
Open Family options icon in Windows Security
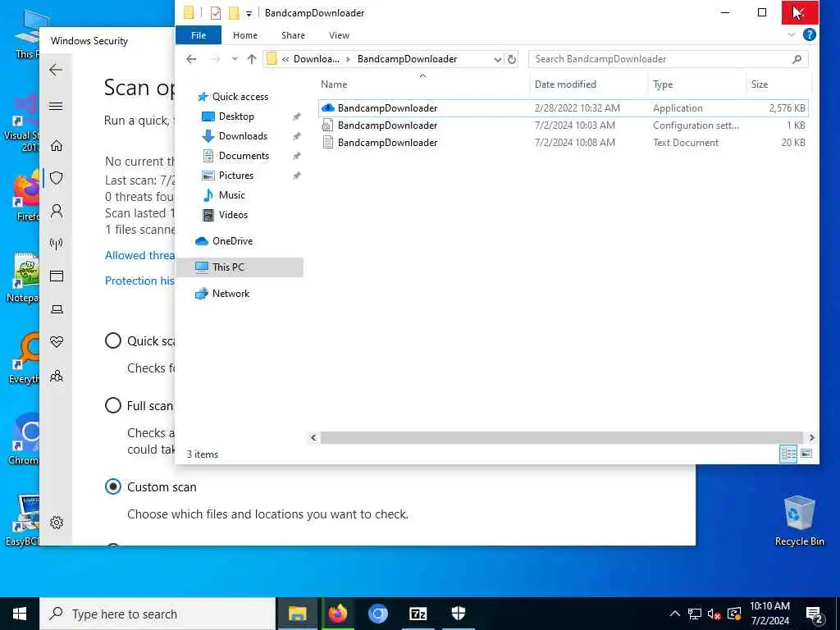pyautogui.click(x=57, y=376)
